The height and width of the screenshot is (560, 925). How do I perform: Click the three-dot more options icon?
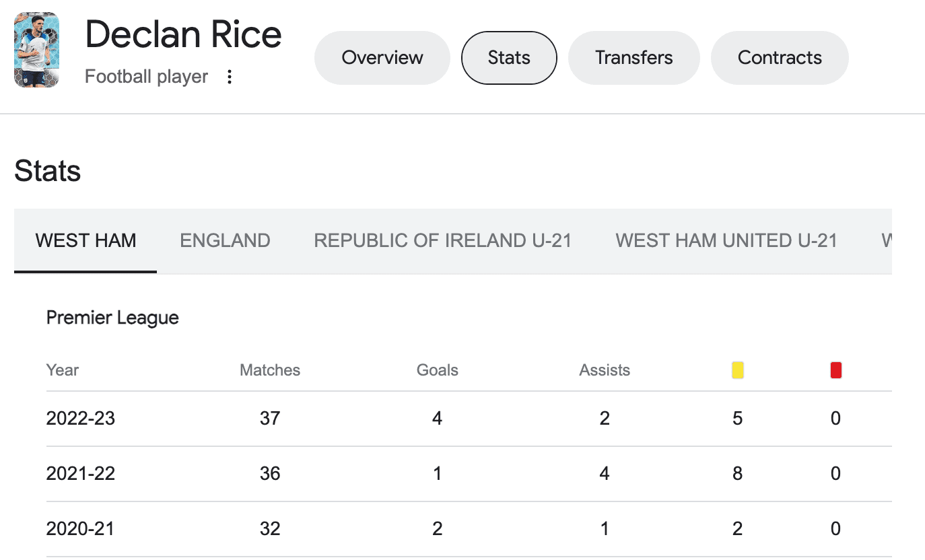pos(230,77)
